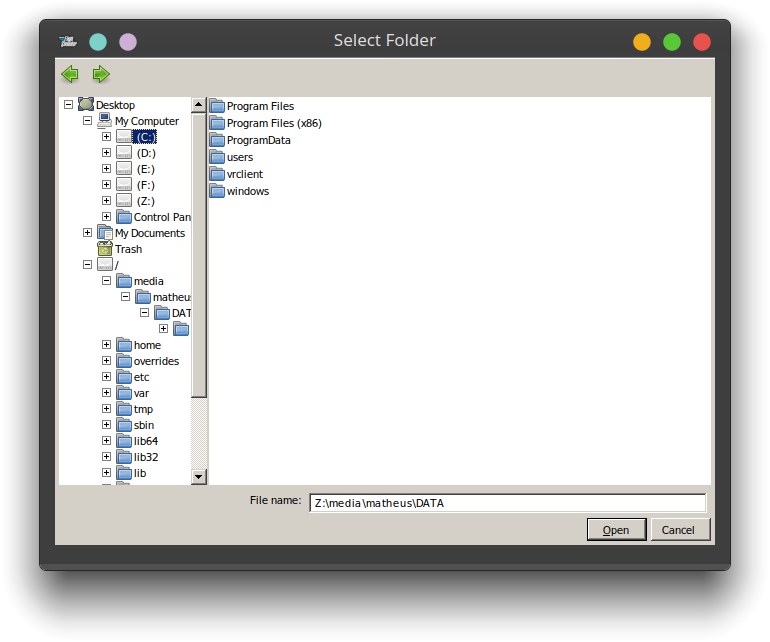Select the sbin label in tree
The width and height of the screenshot is (770, 642).
pyautogui.click(x=144, y=425)
